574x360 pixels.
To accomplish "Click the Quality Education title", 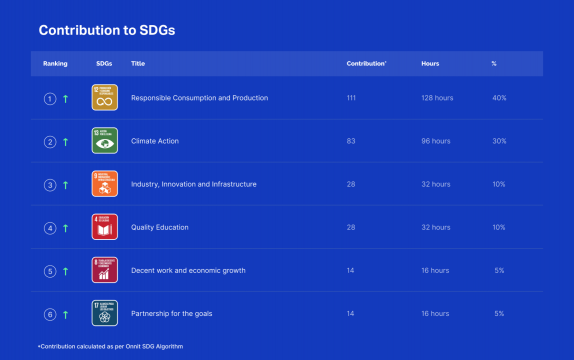I will point(160,227).
